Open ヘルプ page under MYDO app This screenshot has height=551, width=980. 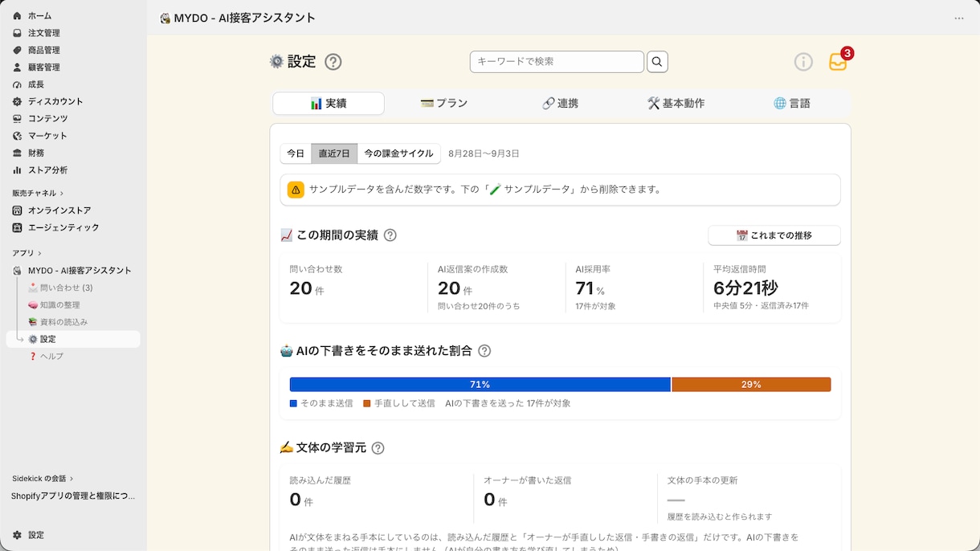click(51, 357)
